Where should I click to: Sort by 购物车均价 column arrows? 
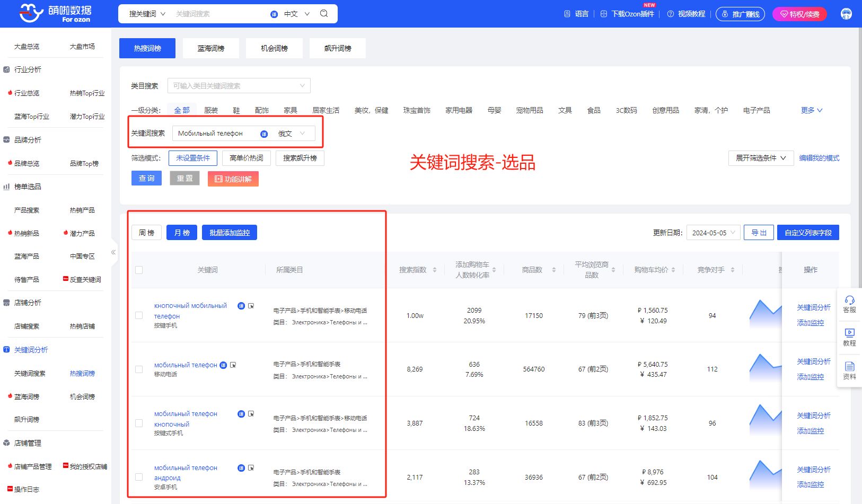click(x=673, y=270)
